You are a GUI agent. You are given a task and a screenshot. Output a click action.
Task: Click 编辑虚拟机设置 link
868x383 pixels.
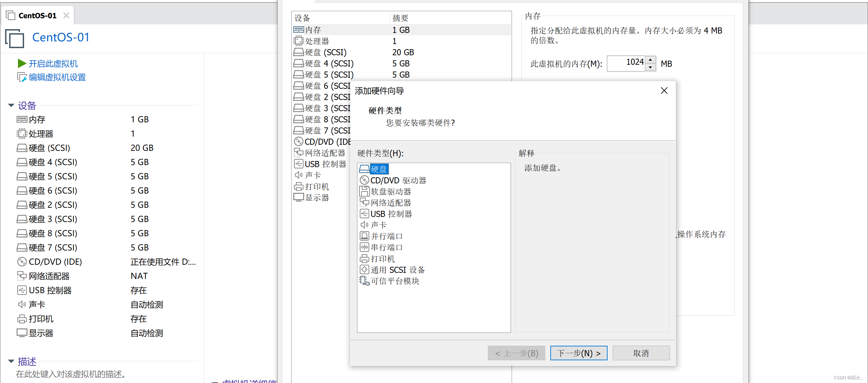[x=58, y=77]
